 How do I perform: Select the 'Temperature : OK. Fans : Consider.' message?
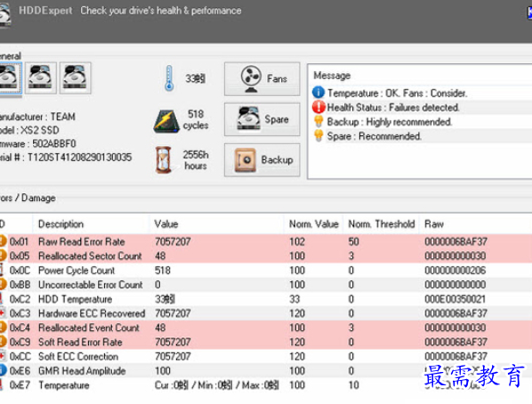397,93
